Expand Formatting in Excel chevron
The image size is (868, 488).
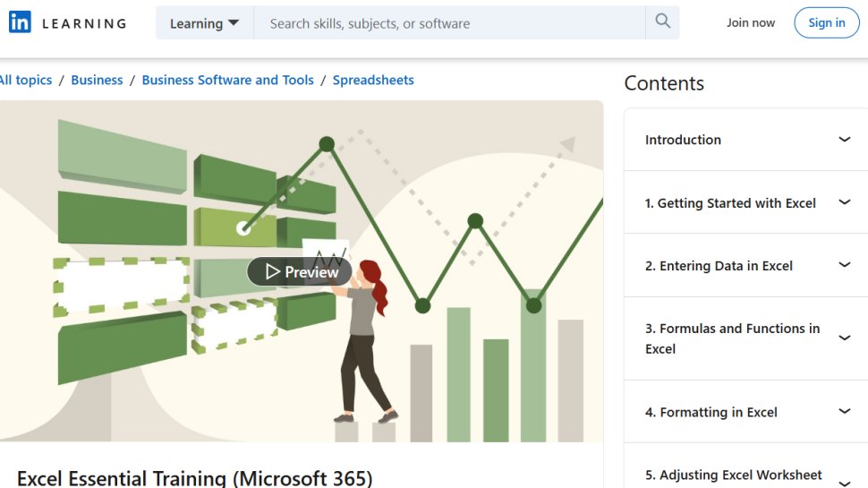coord(844,412)
